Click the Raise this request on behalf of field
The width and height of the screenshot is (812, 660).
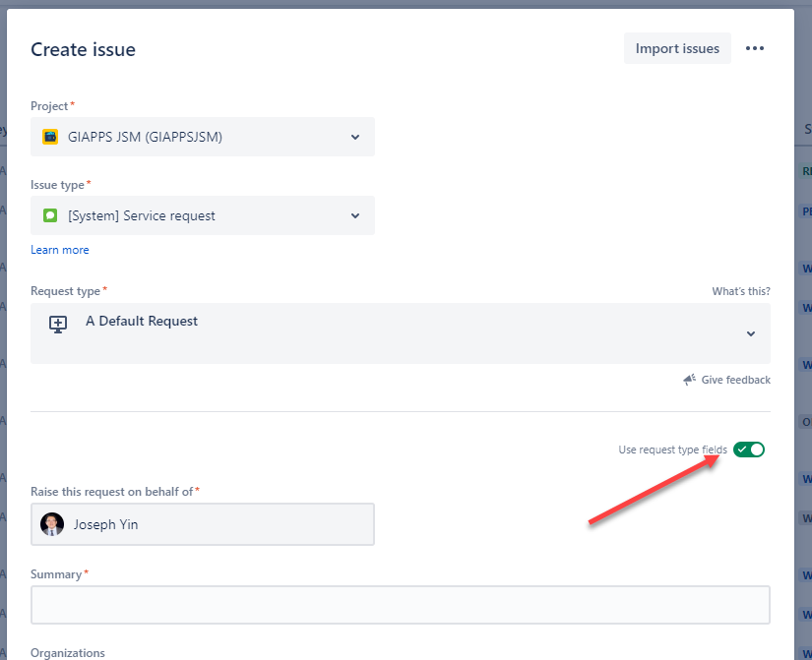click(203, 524)
